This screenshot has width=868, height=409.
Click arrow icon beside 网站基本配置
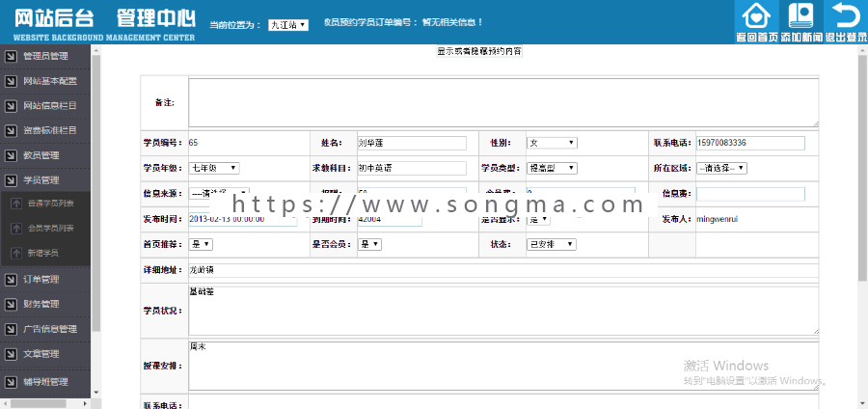(x=11, y=81)
